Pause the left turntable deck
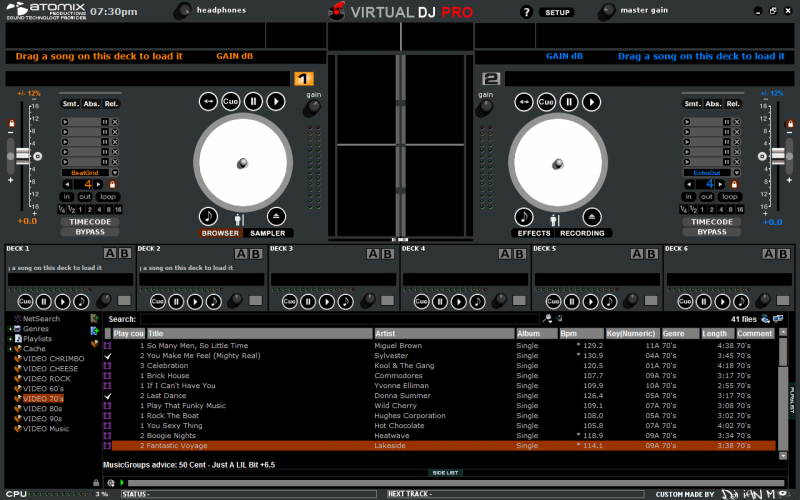Screen dimensions: 800x500 (253, 102)
